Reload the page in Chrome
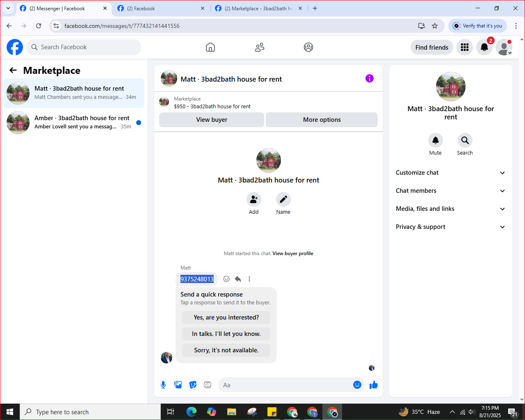 point(39,26)
